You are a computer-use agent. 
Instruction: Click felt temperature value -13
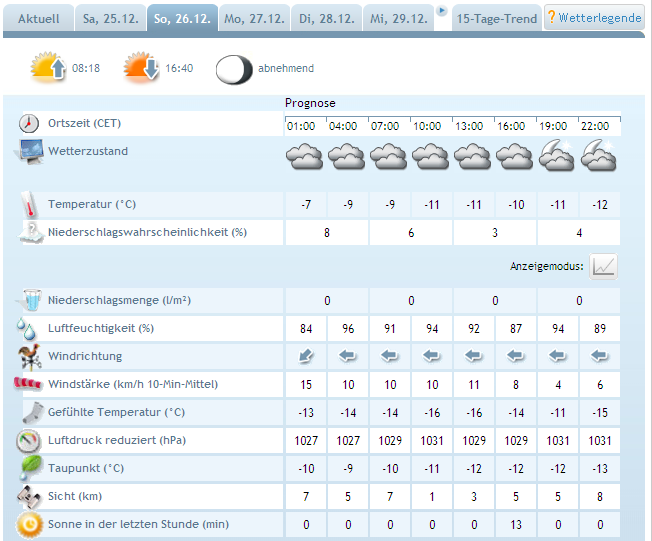pyautogui.click(x=306, y=413)
